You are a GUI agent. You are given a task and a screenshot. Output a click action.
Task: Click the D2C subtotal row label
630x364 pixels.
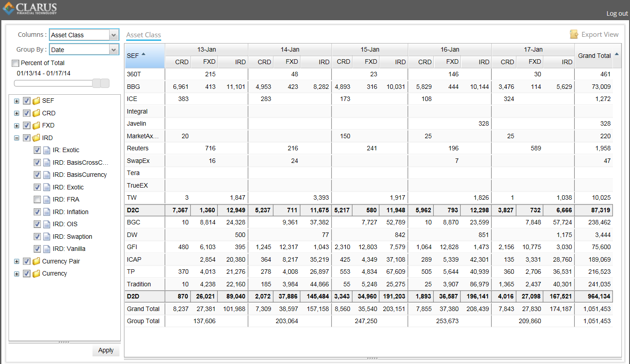point(133,210)
